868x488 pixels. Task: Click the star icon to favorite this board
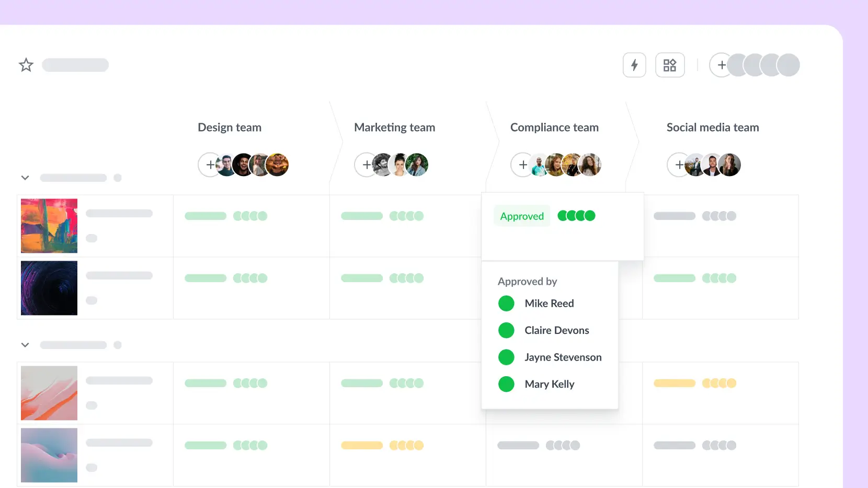pyautogui.click(x=26, y=65)
